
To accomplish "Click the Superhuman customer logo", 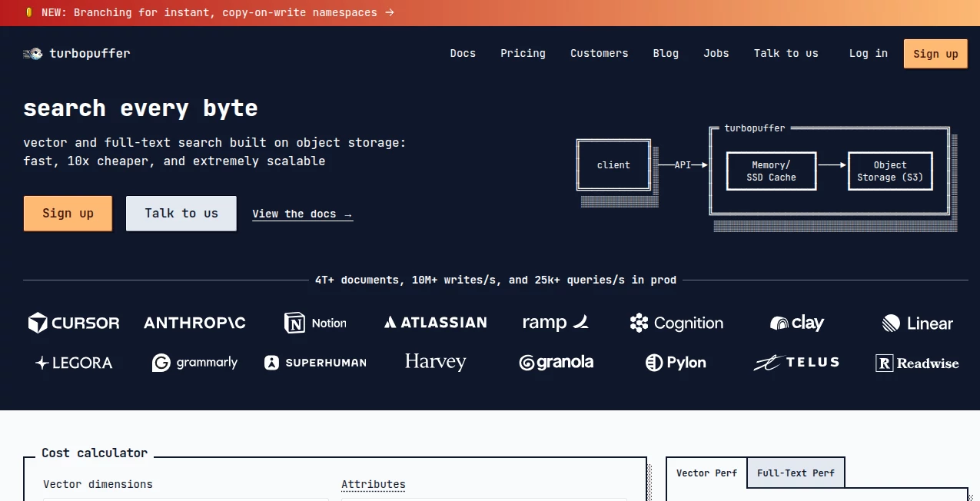I will pyautogui.click(x=315, y=363).
